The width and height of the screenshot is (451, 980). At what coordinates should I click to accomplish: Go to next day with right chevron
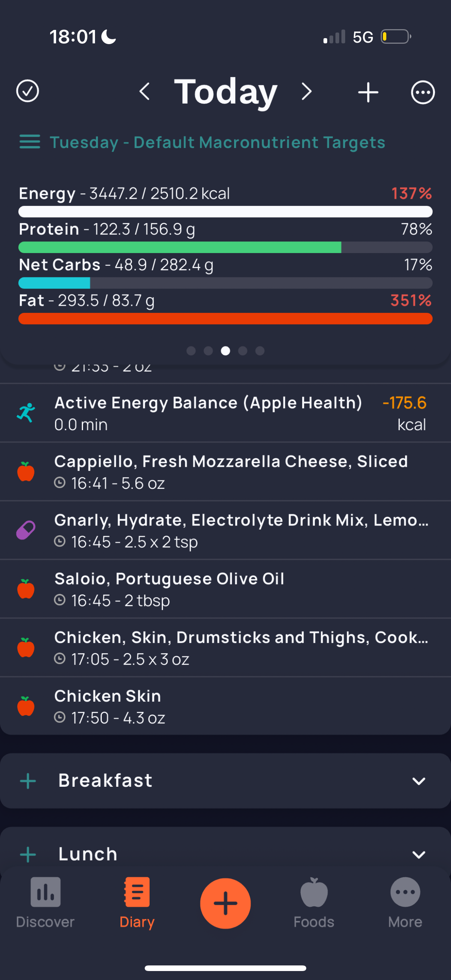[306, 92]
